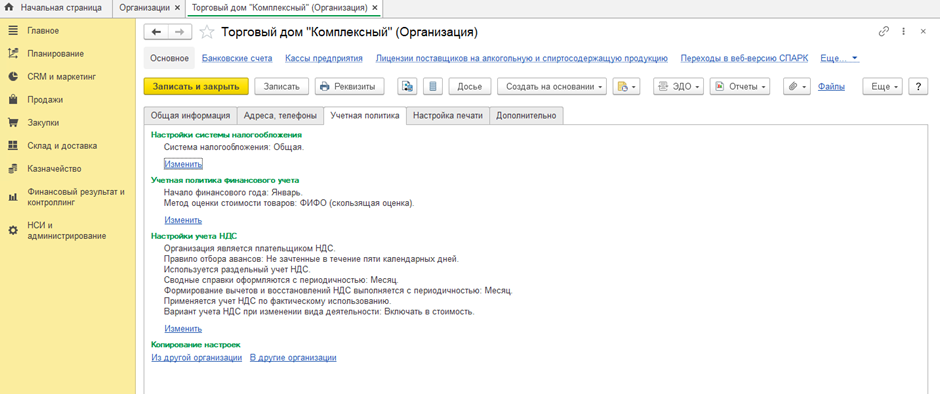Open the Главное section icon

click(13, 31)
